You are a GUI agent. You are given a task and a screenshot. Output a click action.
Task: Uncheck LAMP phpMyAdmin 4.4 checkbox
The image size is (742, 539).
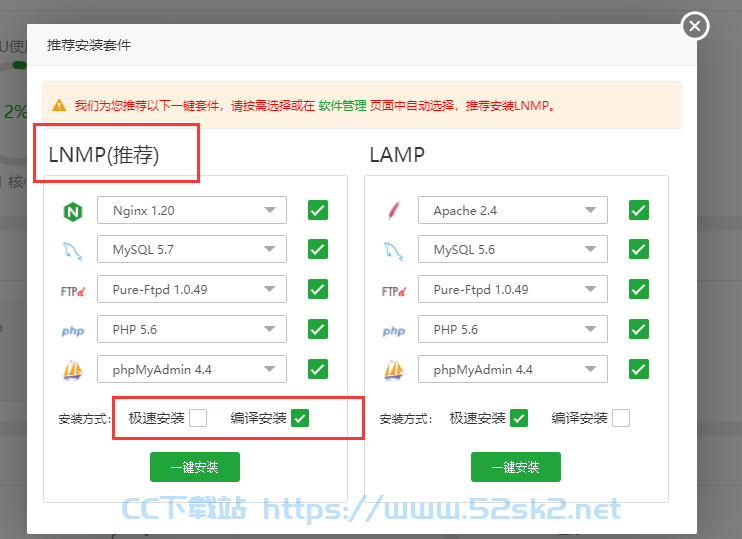[x=639, y=369]
